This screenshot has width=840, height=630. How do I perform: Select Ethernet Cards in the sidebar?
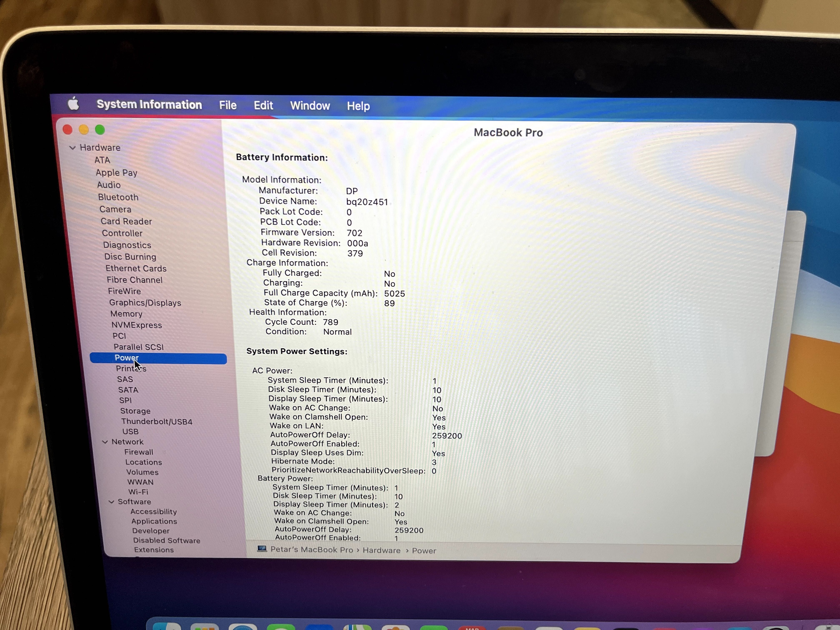point(136,269)
